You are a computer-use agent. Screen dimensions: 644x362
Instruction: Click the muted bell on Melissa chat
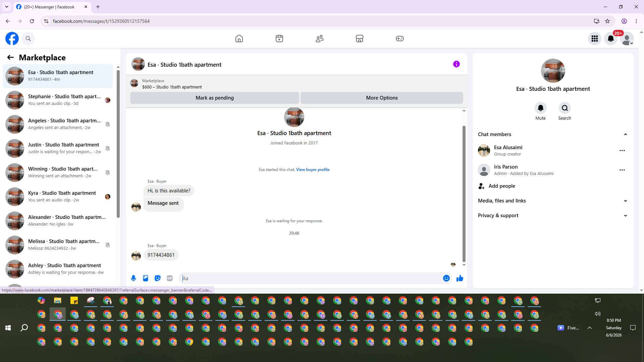click(x=108, y=245)
